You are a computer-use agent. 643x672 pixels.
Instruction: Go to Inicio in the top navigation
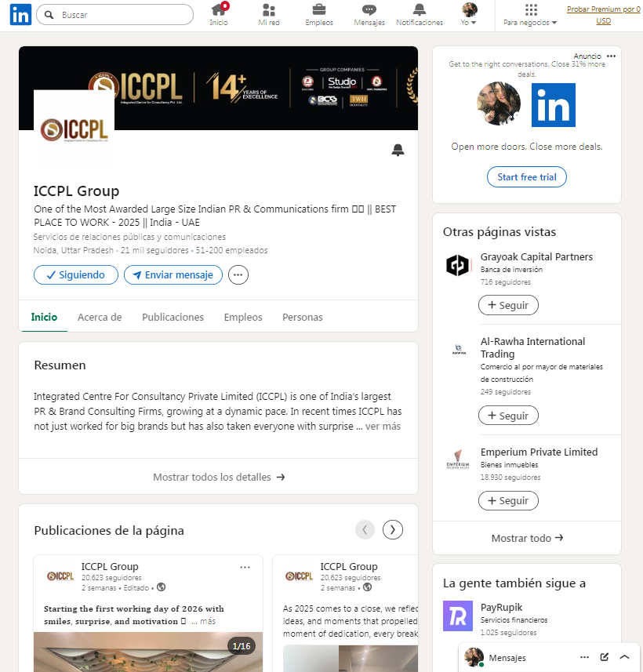(x=219, y=15)
